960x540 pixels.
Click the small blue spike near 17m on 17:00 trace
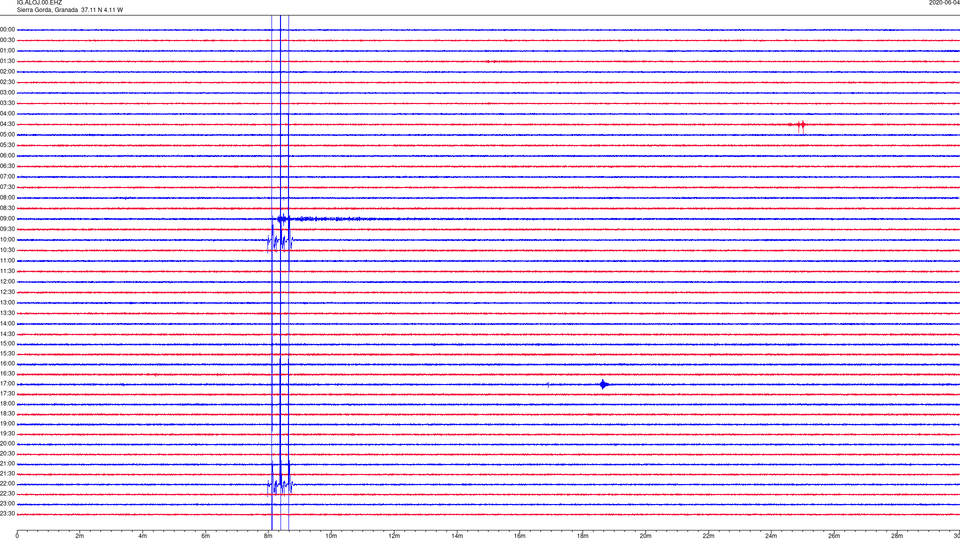coord(548,384)
